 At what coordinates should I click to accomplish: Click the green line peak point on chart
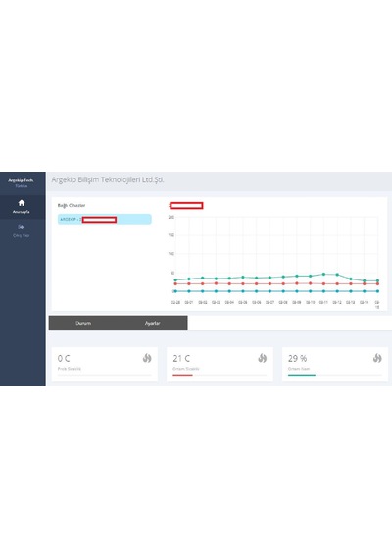tap(323, 275)
